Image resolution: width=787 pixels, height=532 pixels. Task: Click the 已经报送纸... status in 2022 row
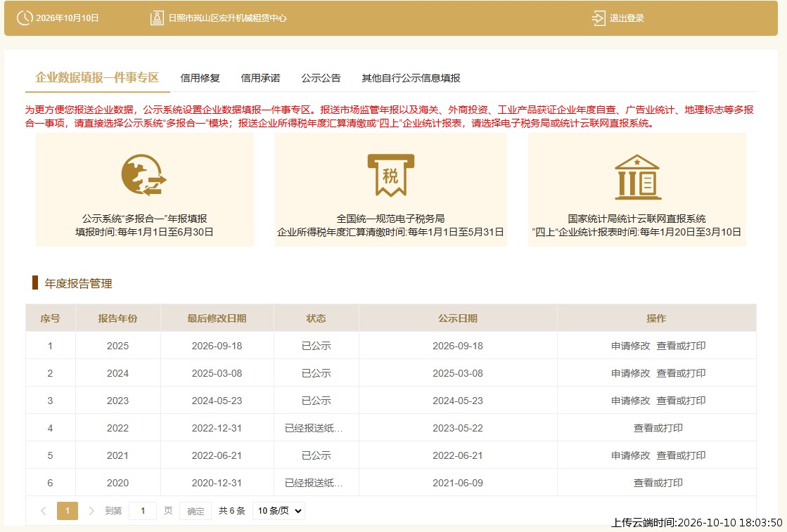[314, 428]
